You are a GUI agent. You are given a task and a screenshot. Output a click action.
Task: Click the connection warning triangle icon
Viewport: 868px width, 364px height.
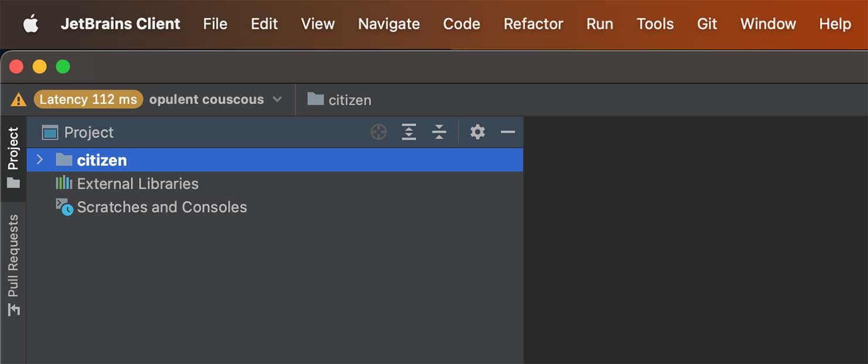click(x=19, y=100)
